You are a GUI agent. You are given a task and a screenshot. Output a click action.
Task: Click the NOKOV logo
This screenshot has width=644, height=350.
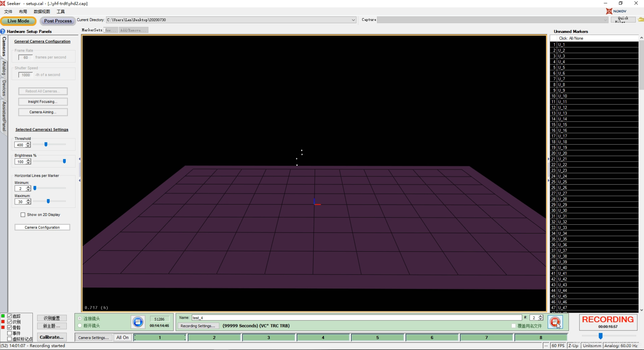(x=616, y=11)
